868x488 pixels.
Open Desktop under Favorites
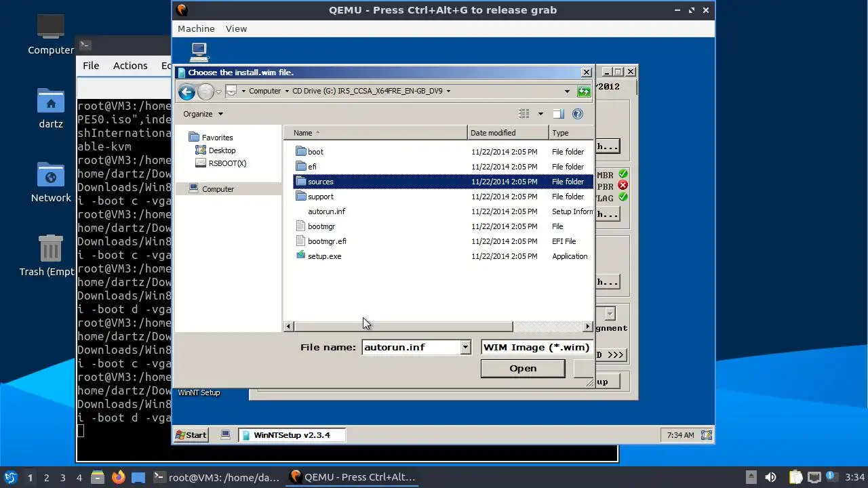222,150
